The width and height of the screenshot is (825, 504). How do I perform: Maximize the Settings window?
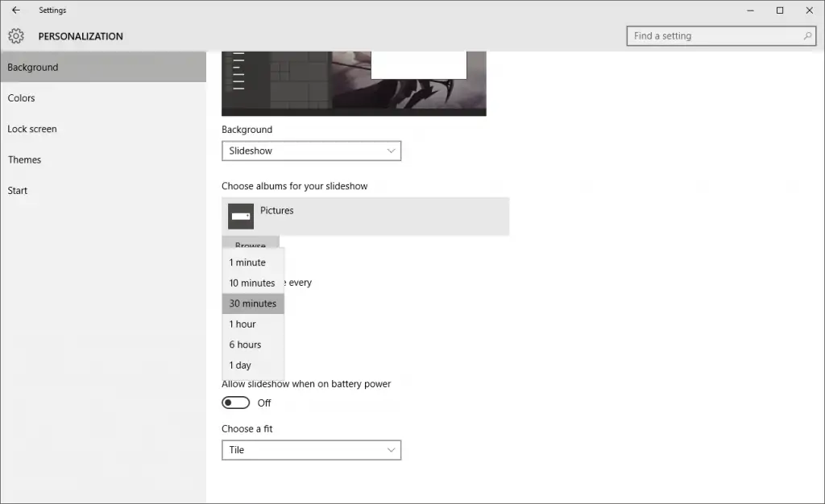click(780, 10)
